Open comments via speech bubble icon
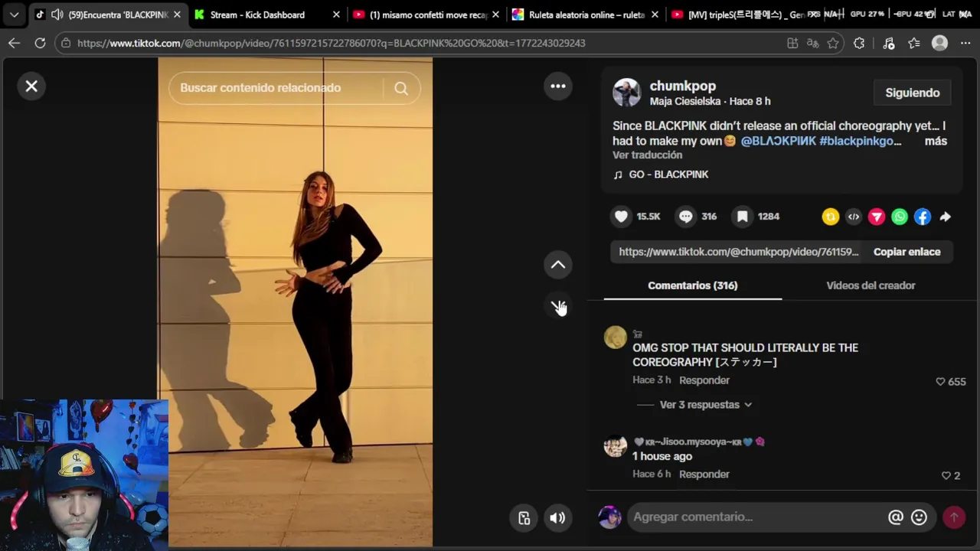The height and width of the screenshot is (551, 980). [x=686, y=217]
